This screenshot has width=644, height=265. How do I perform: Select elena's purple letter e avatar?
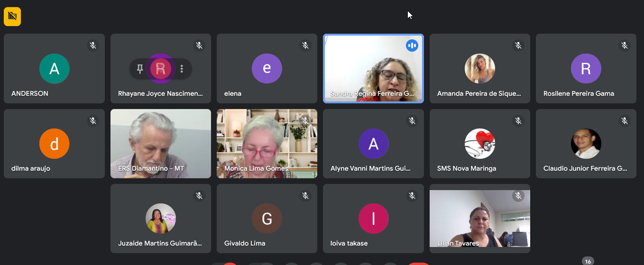(267, 69)
